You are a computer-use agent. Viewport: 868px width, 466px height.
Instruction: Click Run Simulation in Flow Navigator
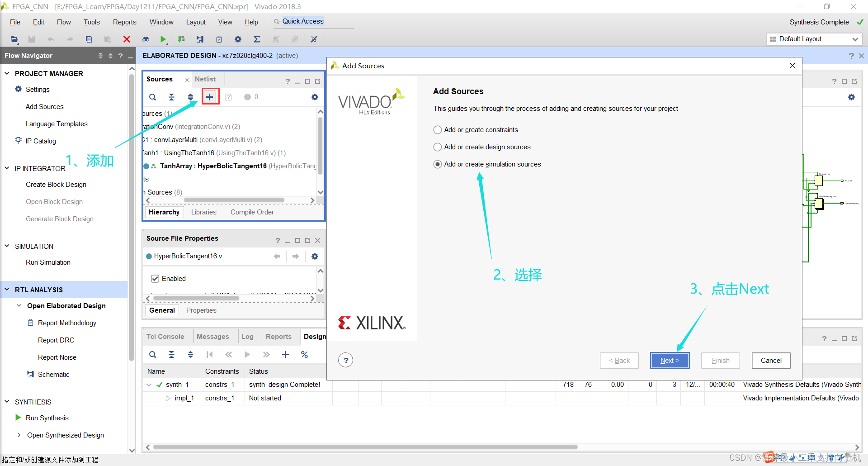pyautogui.click(x=48, y=262)
